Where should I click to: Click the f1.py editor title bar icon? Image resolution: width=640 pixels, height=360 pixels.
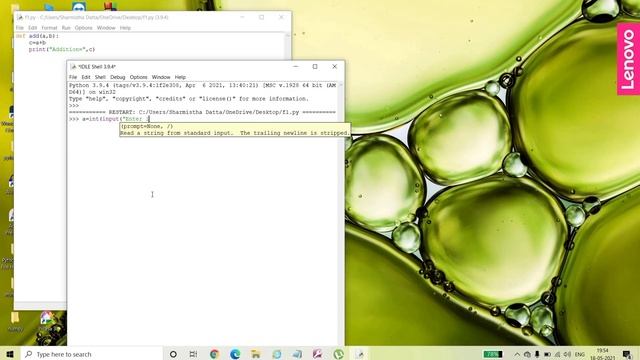coord(20,18)
